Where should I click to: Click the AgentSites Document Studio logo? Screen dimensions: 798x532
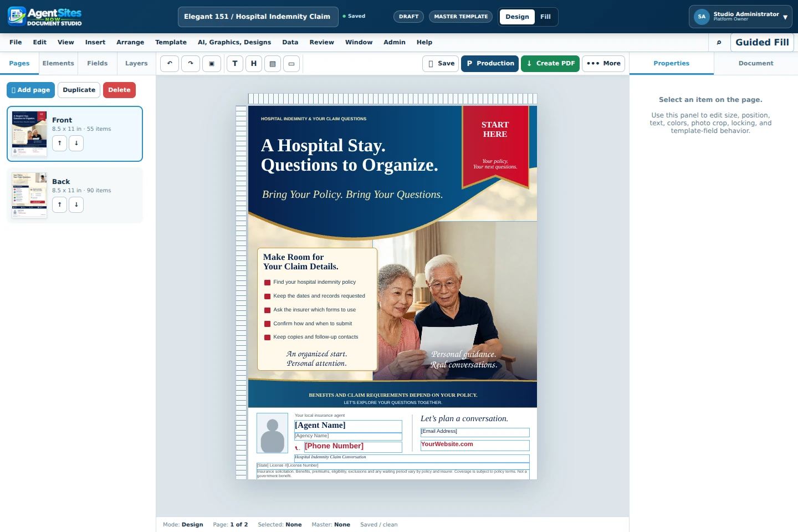[45, 17]
